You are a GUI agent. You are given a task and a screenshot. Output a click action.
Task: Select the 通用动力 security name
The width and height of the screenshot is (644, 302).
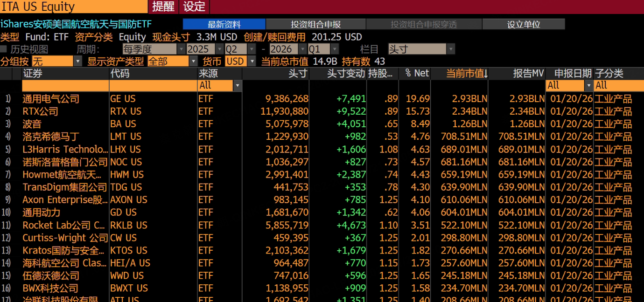(x=42, y=212)
